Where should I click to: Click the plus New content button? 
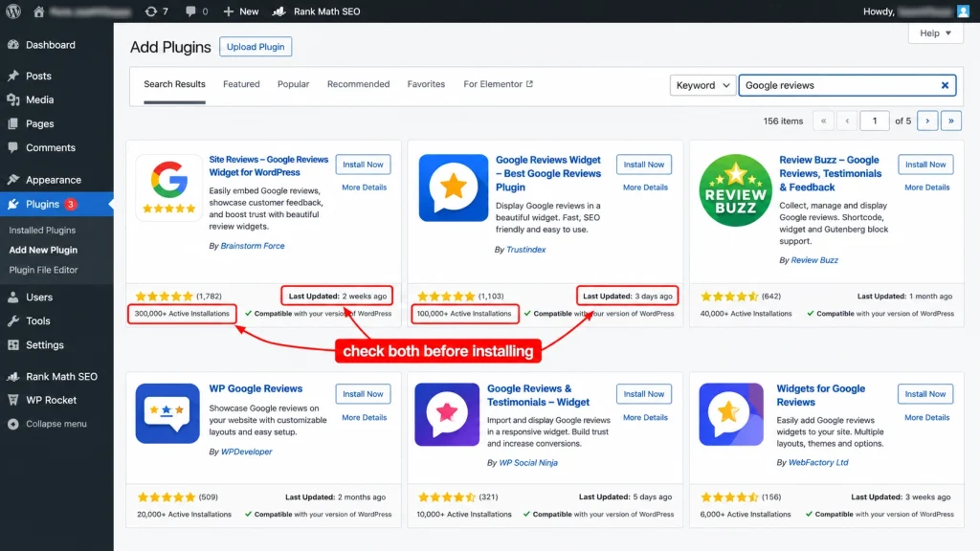point(240,11)
